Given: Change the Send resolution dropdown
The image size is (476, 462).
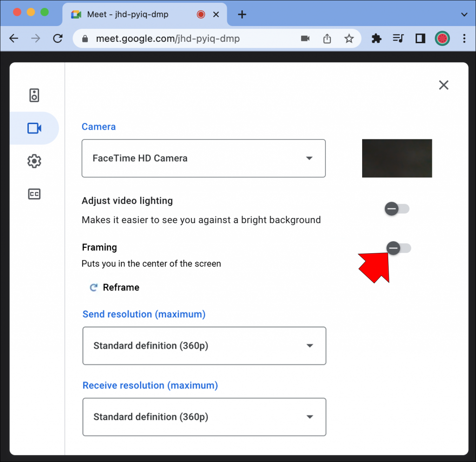Looking at the screenshot, I should (x=204, y=346).
